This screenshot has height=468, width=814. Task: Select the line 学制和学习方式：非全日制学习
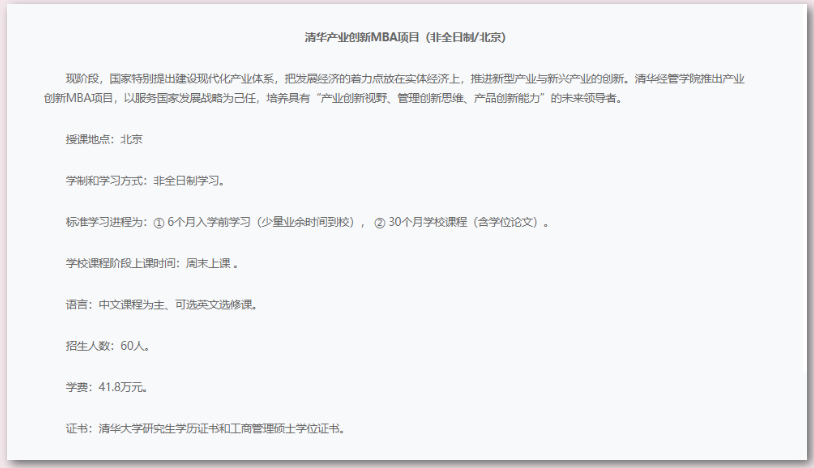(145, 181)
